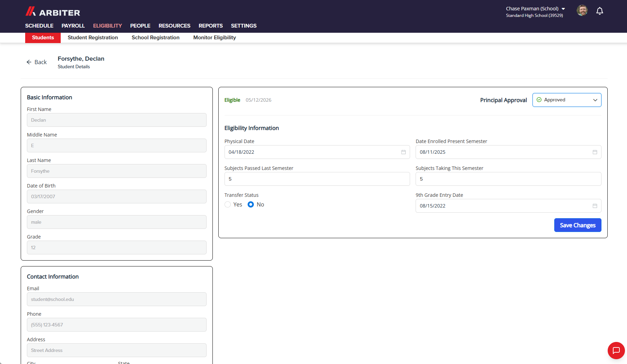Go to the Reports menu

(x=210, y=26)
